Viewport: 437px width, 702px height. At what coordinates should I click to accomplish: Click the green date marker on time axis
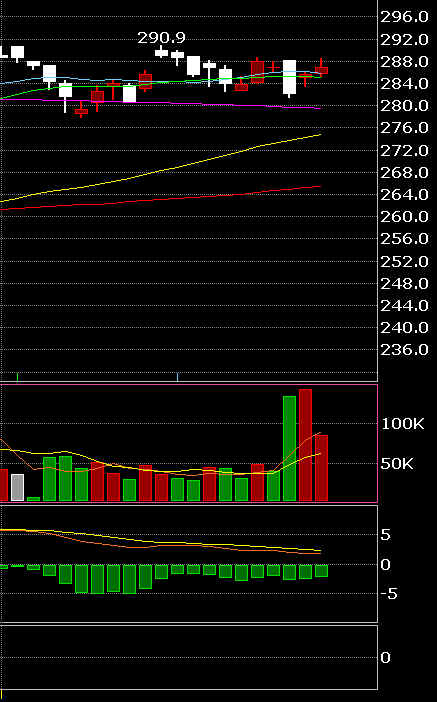[17, 377]
